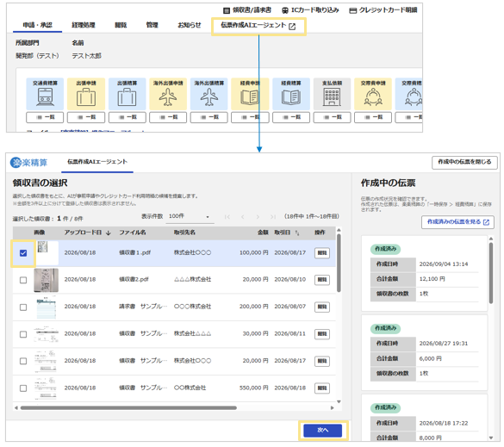504x447 pixels.
Task: Click the 領収書/請求書 icon link
Action: tap(247, 10)
